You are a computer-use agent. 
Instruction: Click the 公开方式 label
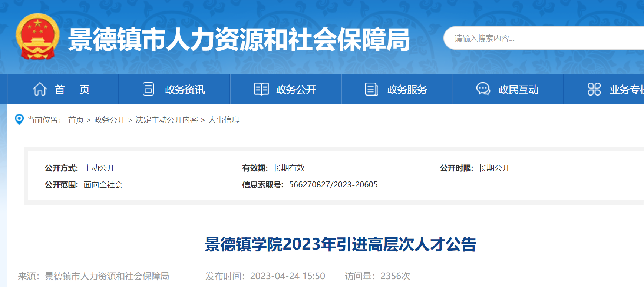click(61, 168)
